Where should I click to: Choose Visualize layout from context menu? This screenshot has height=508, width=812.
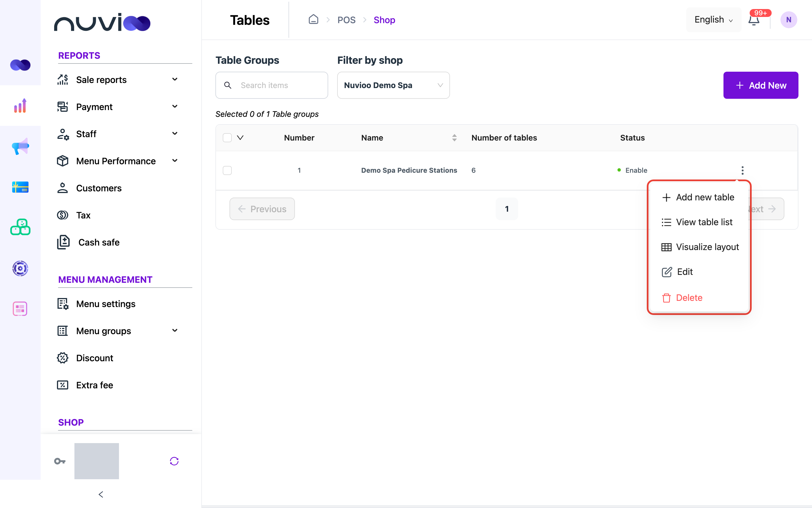pyautogui.click(x=700, y=247)
